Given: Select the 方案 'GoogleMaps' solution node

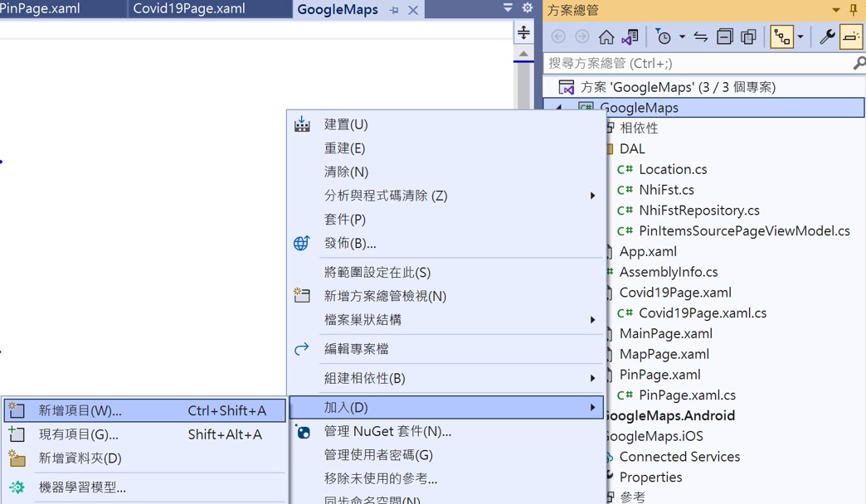Looking at the screenshot, I should click(679, 87).
